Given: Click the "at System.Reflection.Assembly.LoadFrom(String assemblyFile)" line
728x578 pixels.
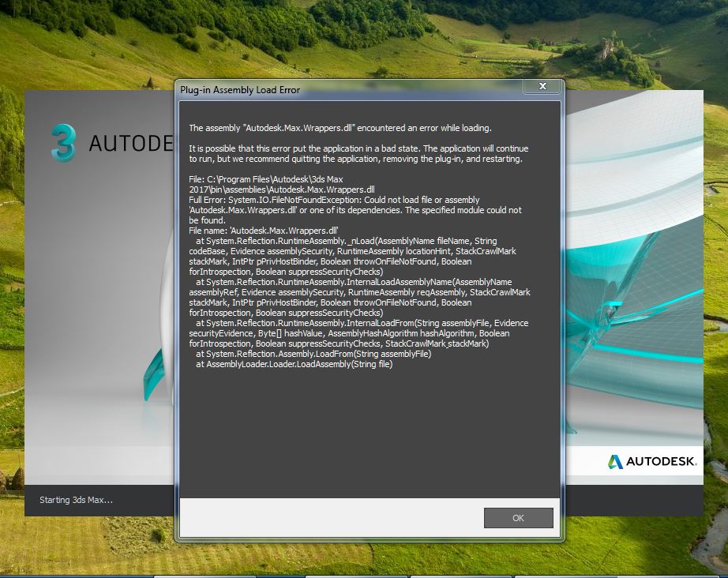Looking at the screenshot, I should pos(313,355).
